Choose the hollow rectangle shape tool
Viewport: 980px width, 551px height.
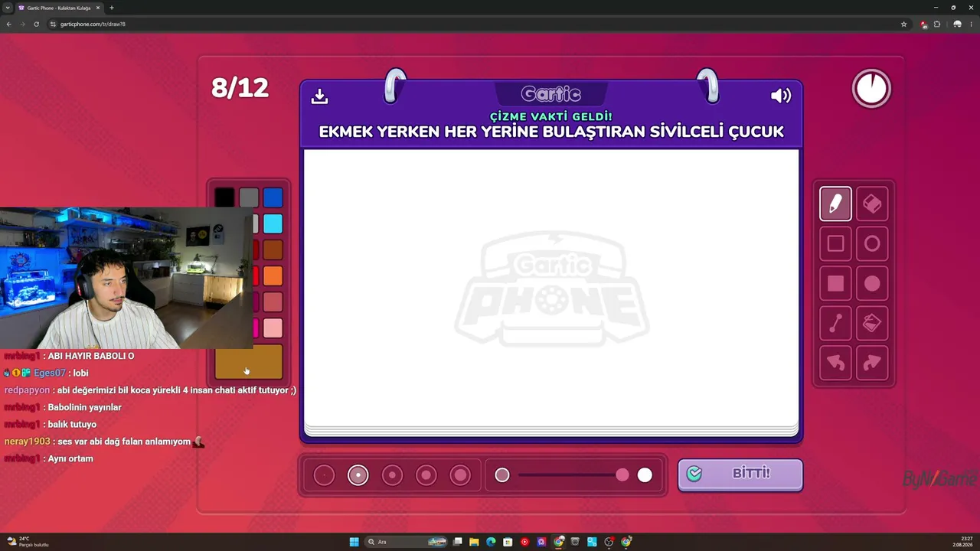(835, 244)
